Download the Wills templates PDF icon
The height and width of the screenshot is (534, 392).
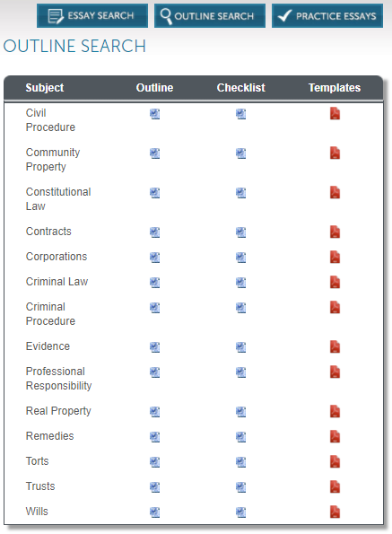[x=335, y=512]
